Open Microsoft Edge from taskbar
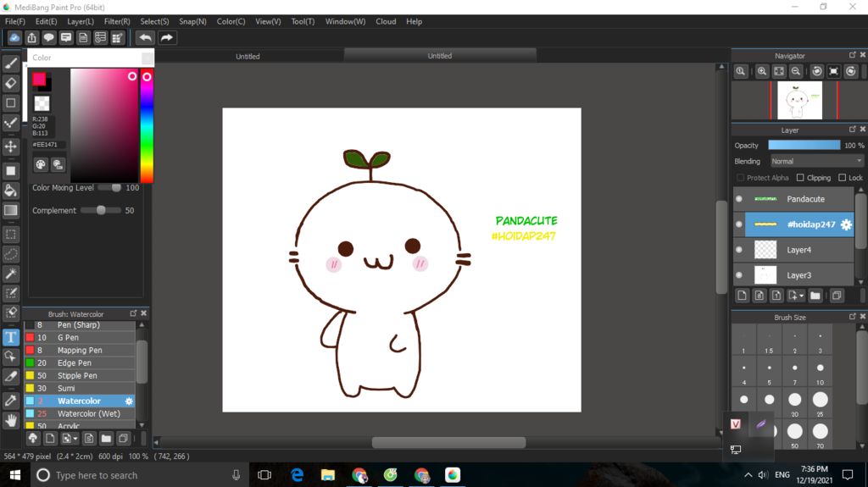This screenshot has height=487, width=868. [298, 475]
